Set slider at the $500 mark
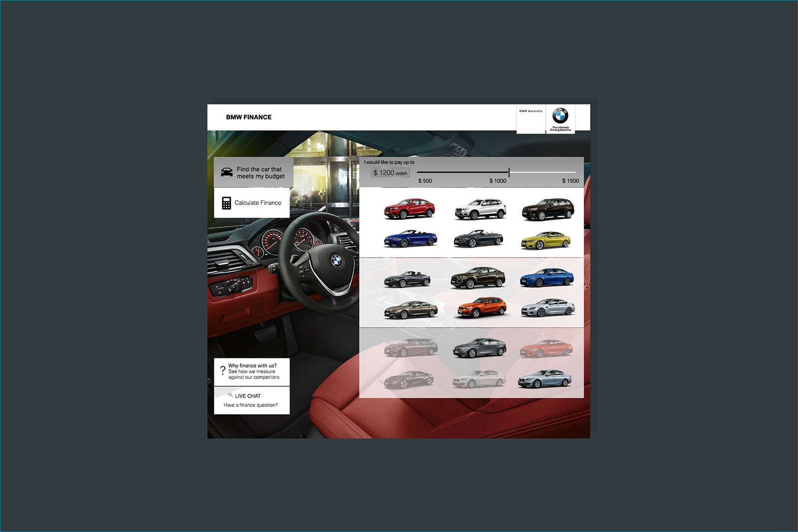The width and height of the screenshot is (798, 532). click(x=418, y=173)
